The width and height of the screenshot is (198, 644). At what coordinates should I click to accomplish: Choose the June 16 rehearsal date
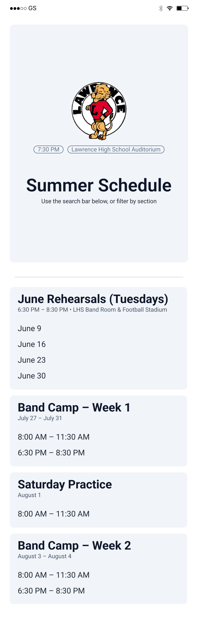(x=32, y=344)
